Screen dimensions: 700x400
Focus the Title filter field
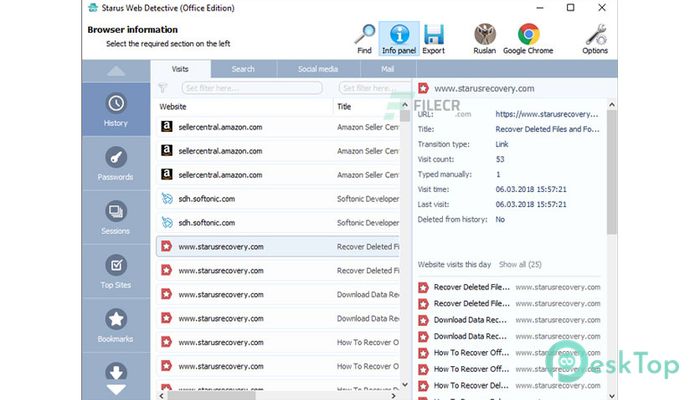point(374,88)
